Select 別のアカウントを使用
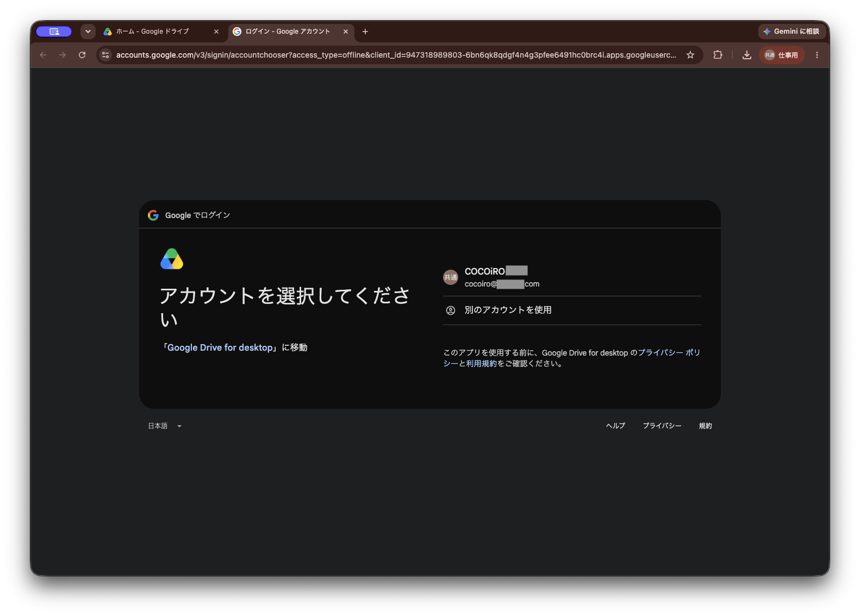Viewport: 860px width, 616px height. coord(572,310)
